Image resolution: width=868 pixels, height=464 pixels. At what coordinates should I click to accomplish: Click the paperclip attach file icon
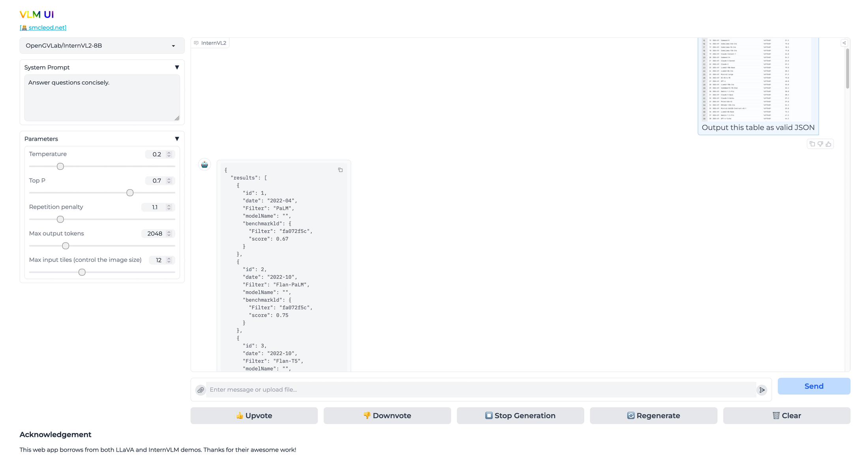pos(200,390)
